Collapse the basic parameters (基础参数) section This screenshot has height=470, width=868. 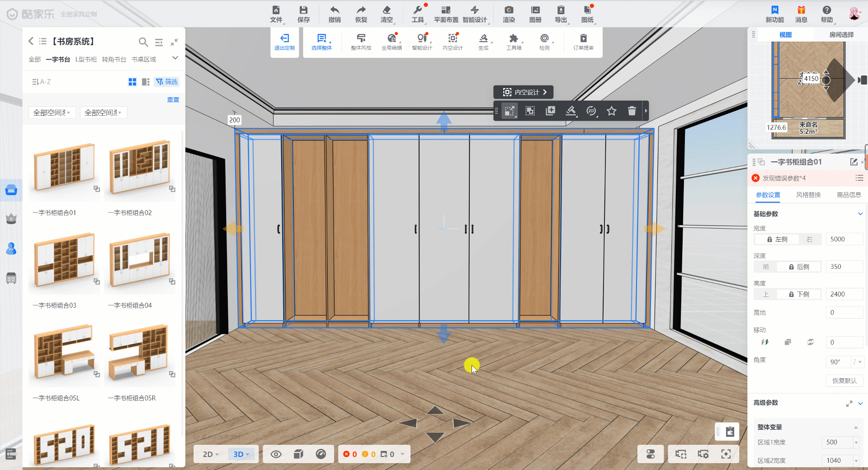click(860, 214)
